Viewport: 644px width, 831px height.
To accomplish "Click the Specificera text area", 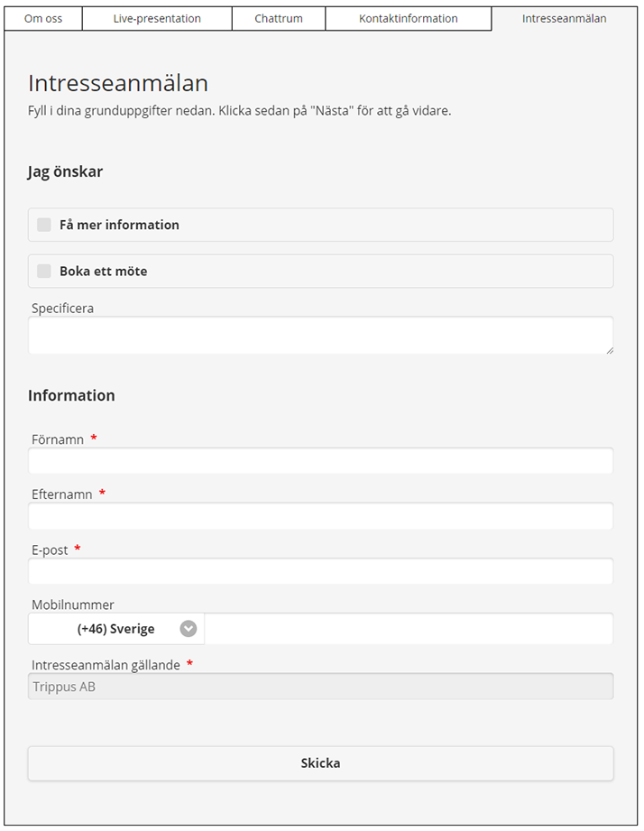I will pyautogui.click(x=320, y=336).
